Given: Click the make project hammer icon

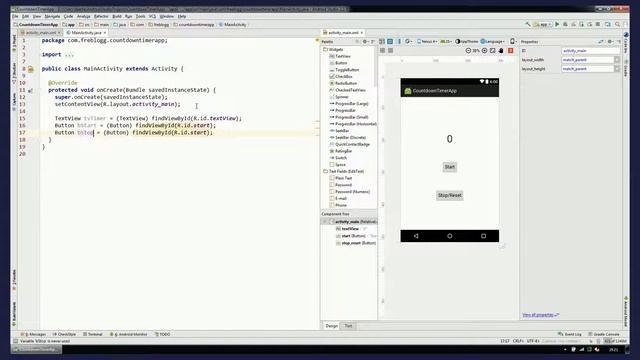Looking at the screenshot, I should pos(528,24).
